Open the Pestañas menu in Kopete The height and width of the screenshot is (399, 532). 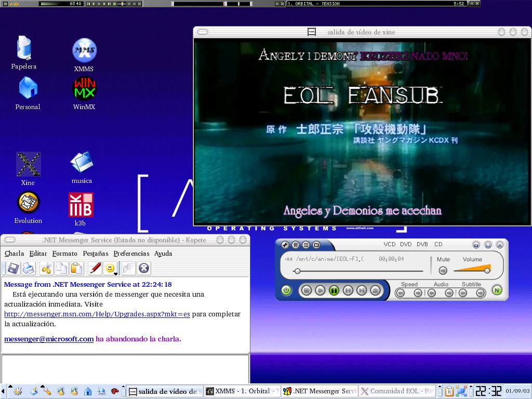coord(96,254)
